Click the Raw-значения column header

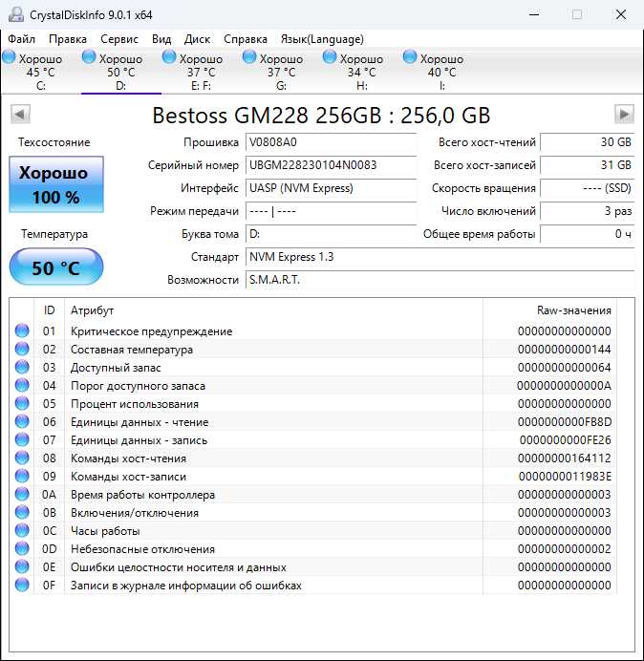[x=573, y=310]
